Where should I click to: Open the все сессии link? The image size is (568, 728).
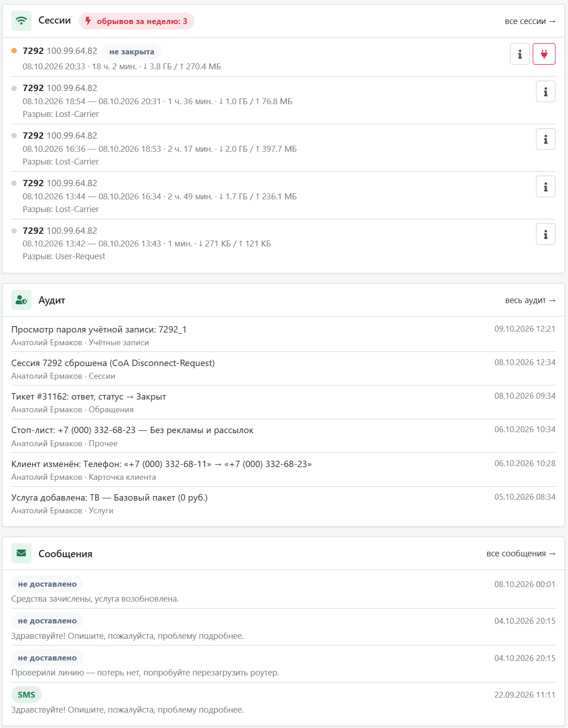point(530,21)
